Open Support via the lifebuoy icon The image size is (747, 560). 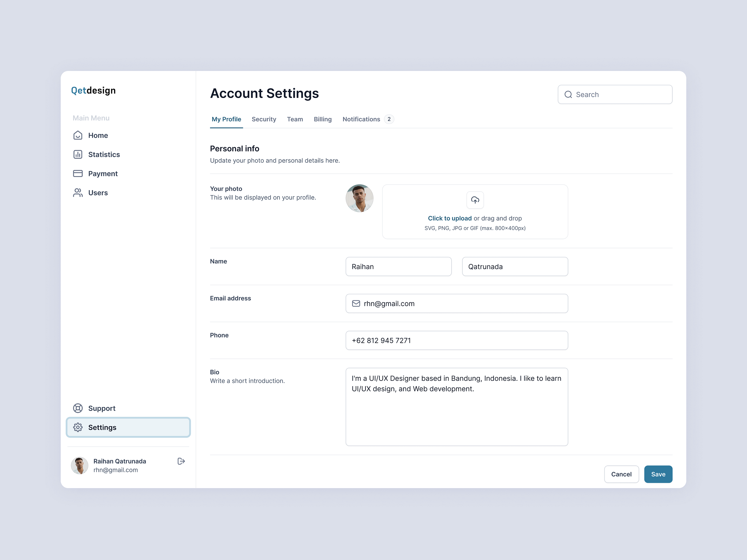click(x=78, y=408)
